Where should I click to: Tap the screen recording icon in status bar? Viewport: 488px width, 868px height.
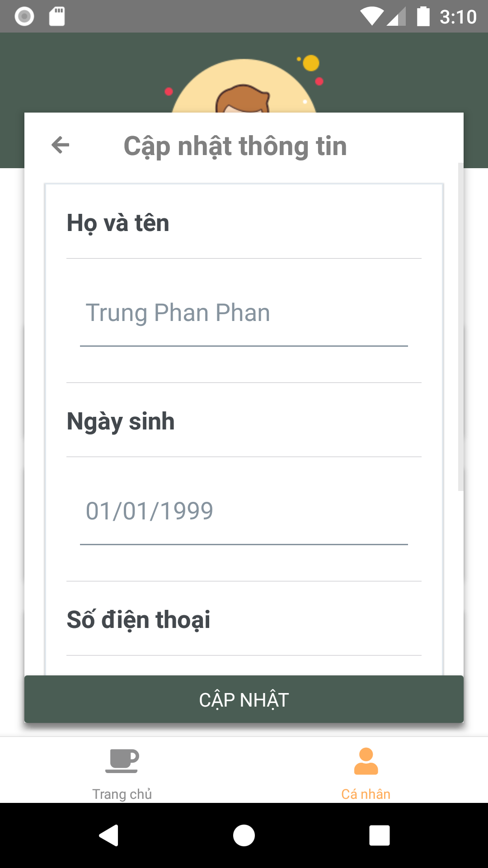pos(23,16)
